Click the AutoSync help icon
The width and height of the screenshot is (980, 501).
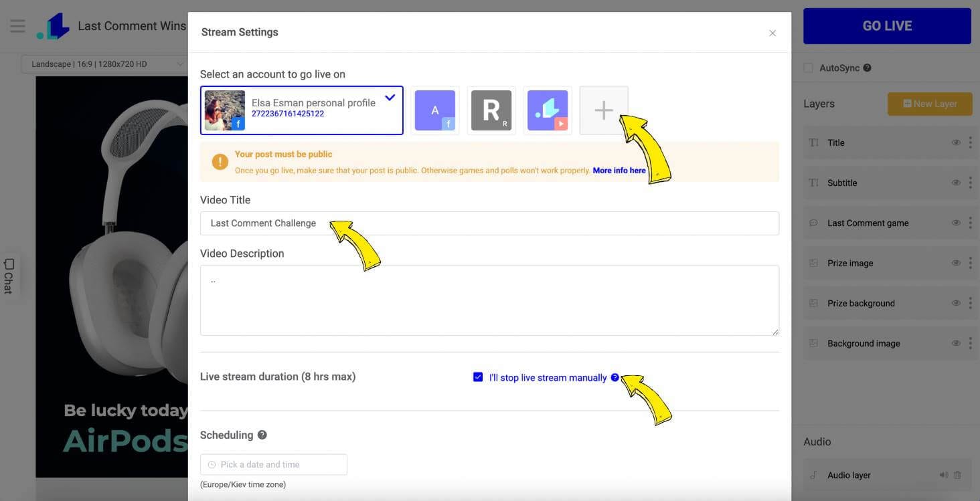[x=867, y=68]
